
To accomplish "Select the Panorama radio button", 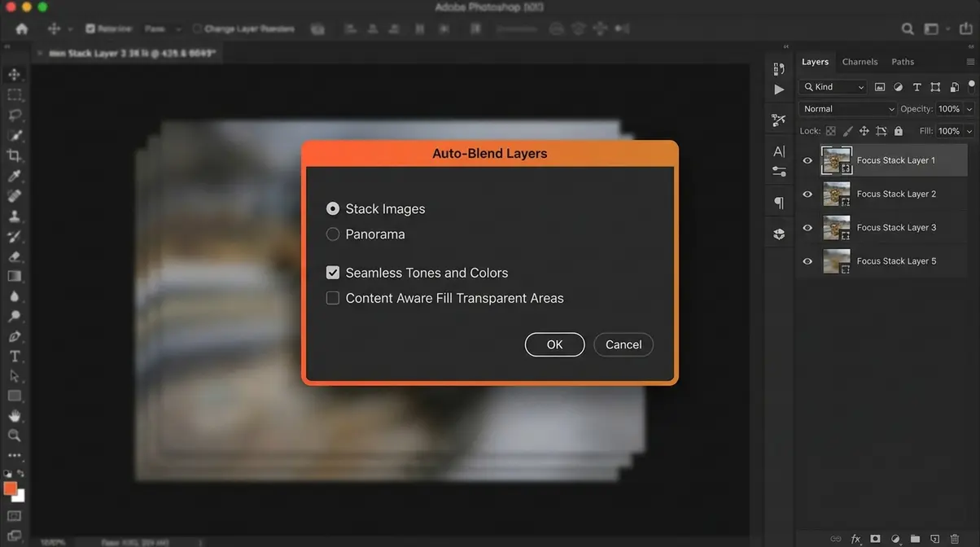I will pos(333,234).
